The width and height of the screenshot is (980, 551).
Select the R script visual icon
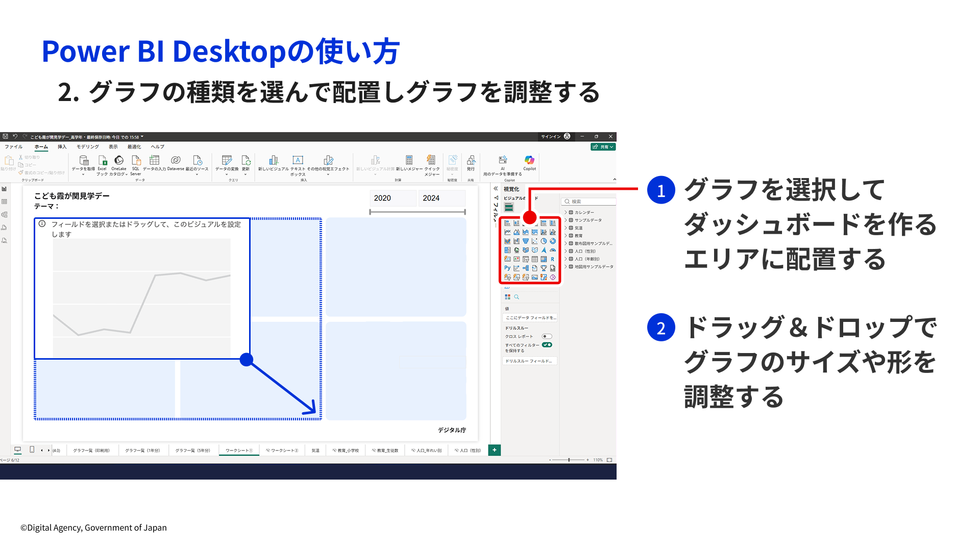tap(553, 259)
